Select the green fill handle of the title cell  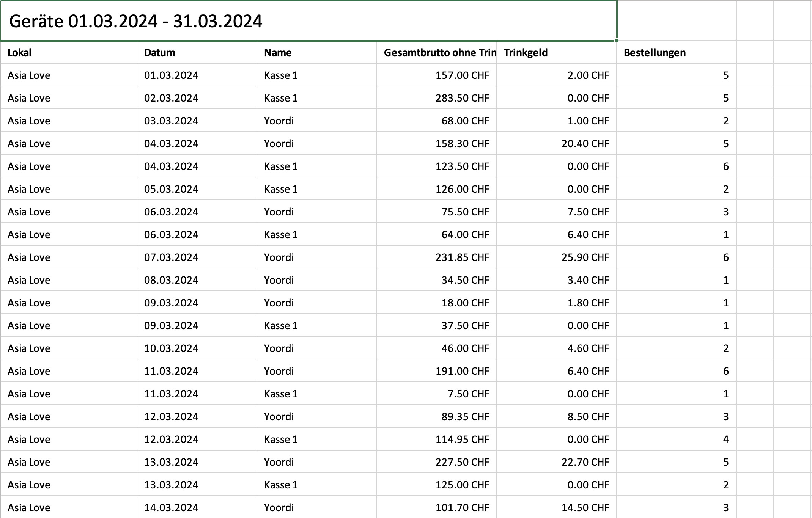[x=617, y=41]
